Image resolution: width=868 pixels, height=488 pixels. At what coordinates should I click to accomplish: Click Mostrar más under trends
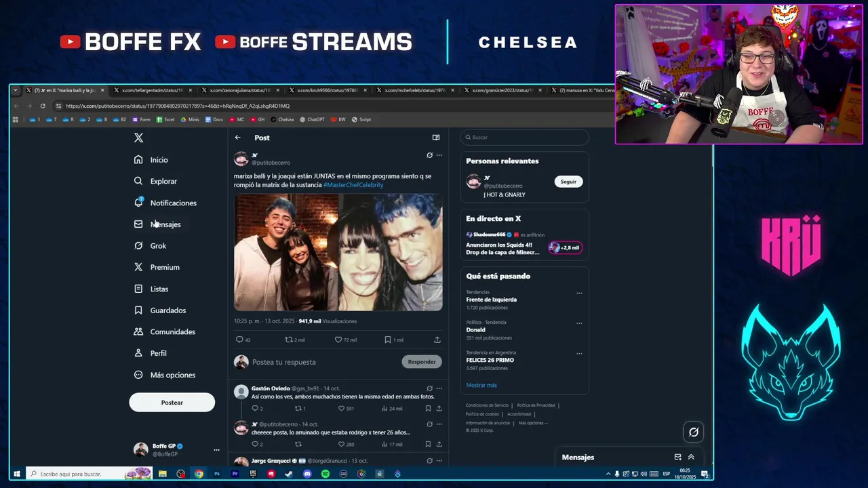point(481,385)
